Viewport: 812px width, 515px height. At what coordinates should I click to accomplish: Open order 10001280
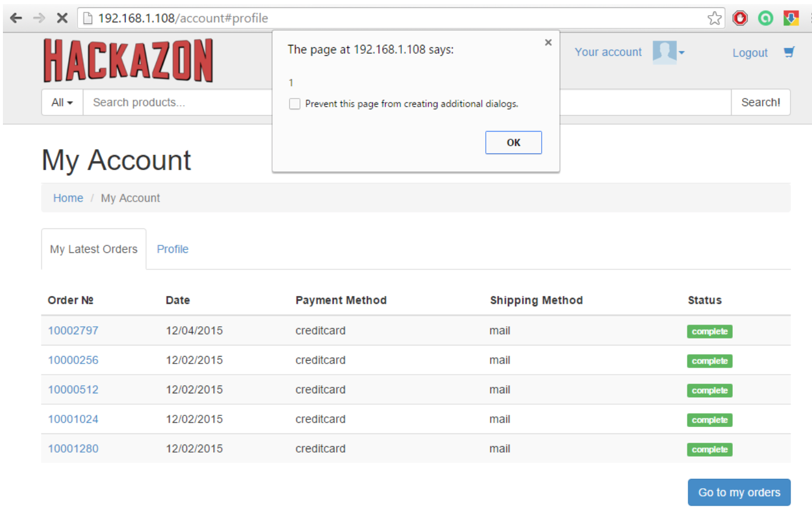73,449
